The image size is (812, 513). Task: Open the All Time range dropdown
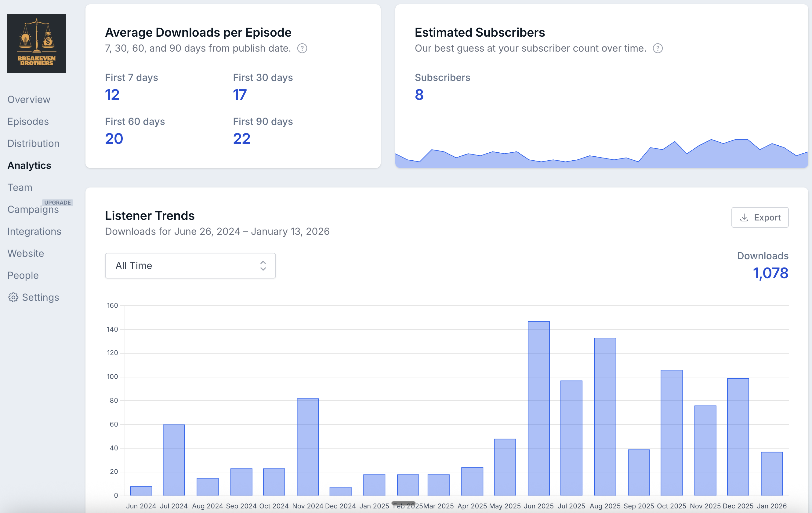click(190, 266)
